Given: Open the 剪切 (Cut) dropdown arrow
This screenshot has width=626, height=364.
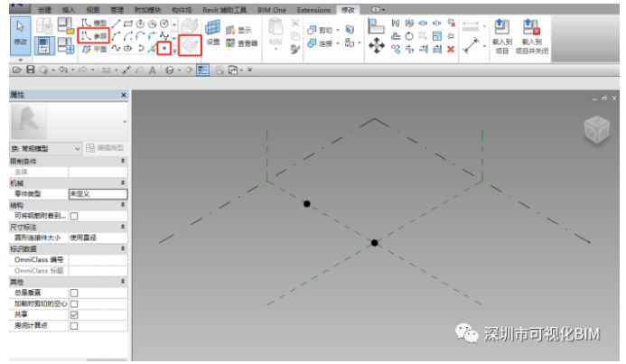Looking at the screenshot, I should tap(339, 30).
